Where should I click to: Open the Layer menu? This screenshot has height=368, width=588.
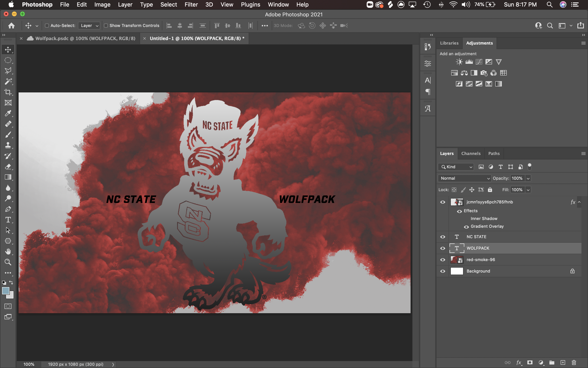[x=125, y=5]
